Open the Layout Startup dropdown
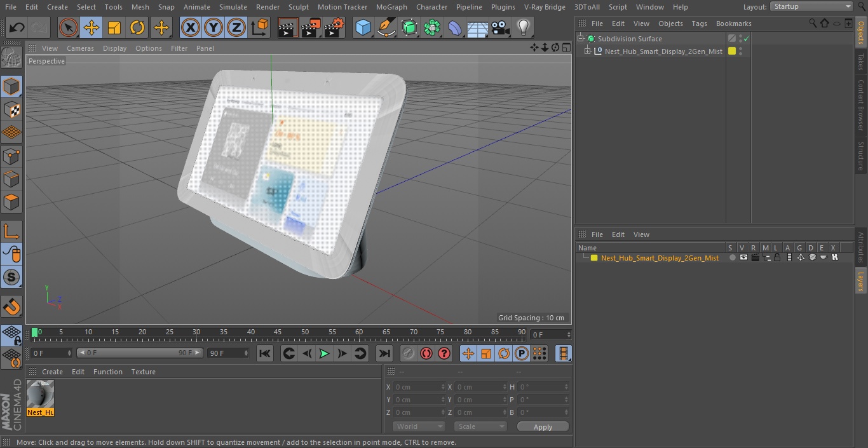 pos(811,6)
